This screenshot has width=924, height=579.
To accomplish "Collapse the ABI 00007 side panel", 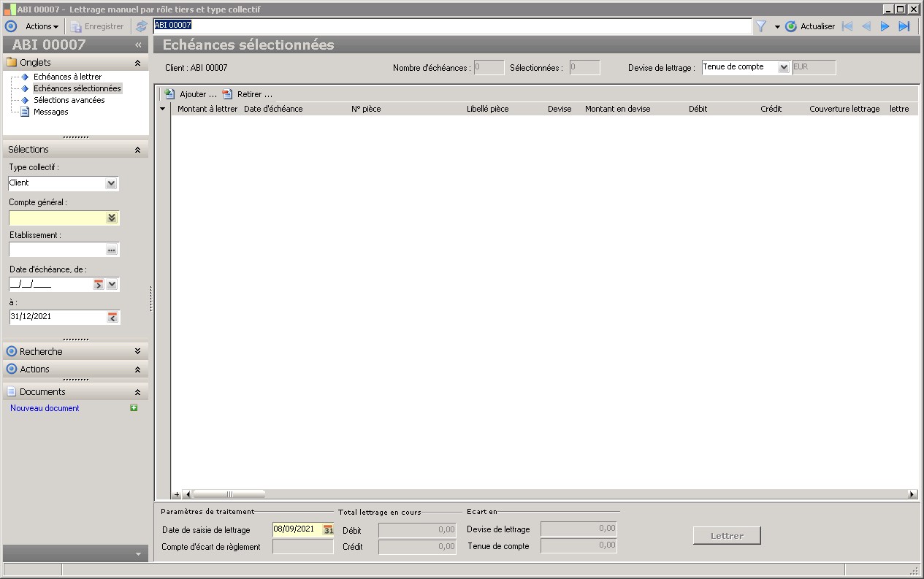I will (x=138, y=45).
